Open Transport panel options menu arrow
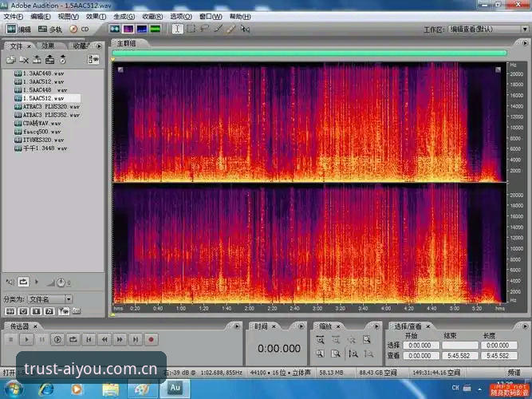This screenshot has height=399, width=532. click(237, 326)
